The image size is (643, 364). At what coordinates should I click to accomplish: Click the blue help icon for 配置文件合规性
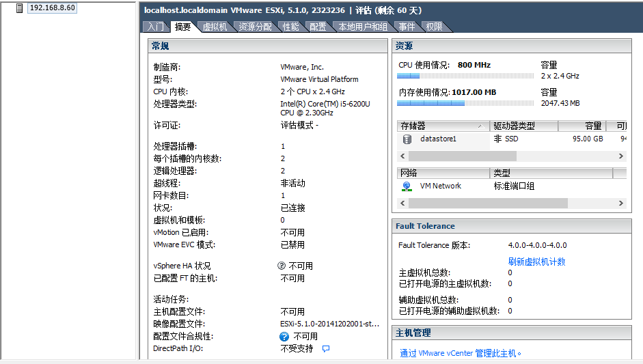tap(284, 337)
